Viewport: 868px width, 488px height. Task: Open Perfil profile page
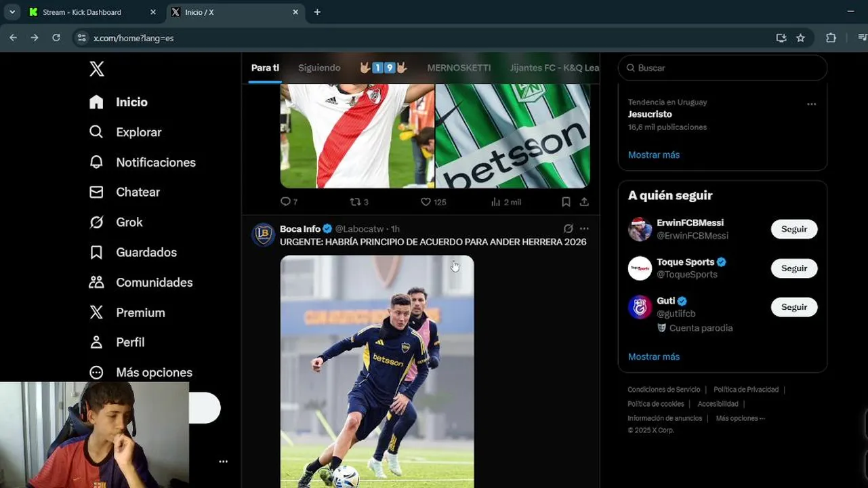(117, 342)
